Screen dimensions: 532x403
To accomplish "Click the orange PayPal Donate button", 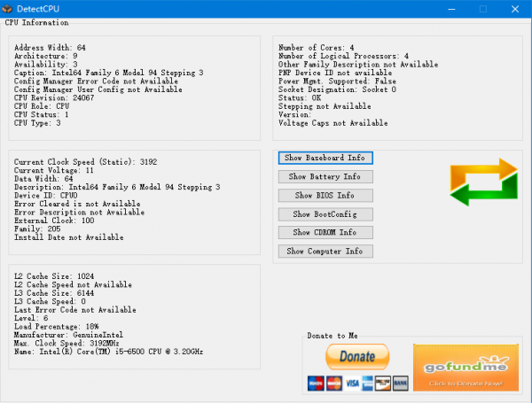I will (x=357, y=357).
